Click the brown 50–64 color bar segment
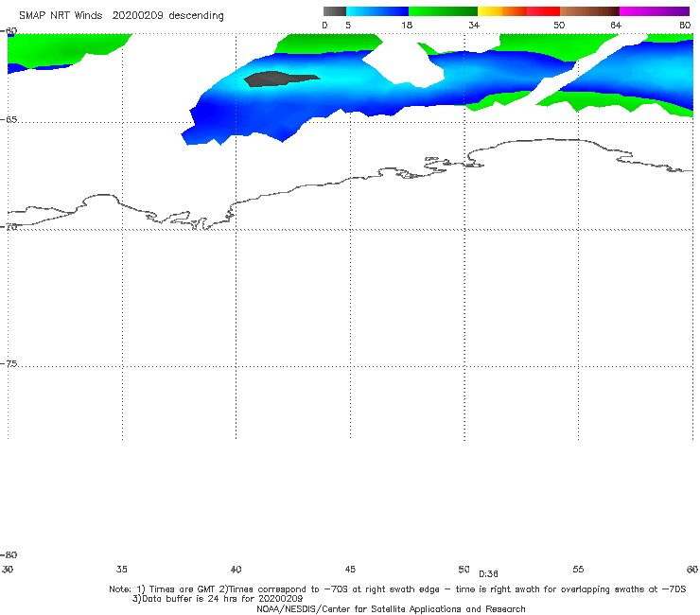700x615 pixels. pyautogui.click(x=589, y=11)
